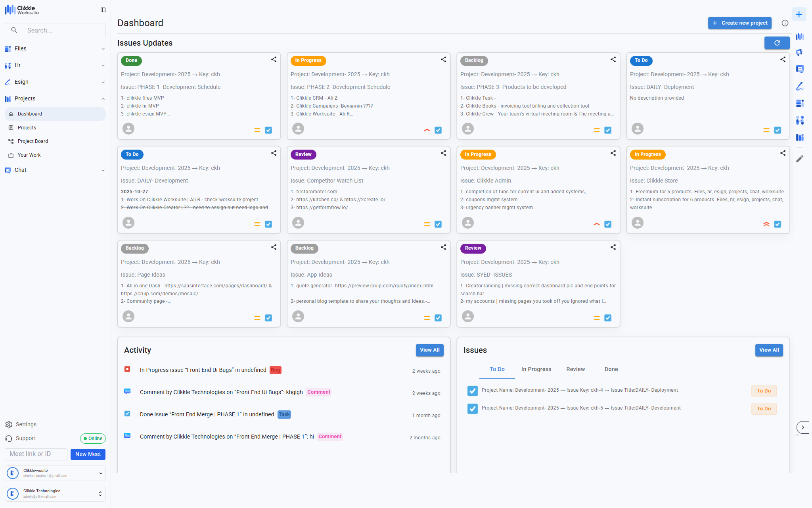Toggle checkbox for ckh-4 DAILY- Deployment issue
The width and height of the screenshot is (812, 508).
(x=472, y=391)
